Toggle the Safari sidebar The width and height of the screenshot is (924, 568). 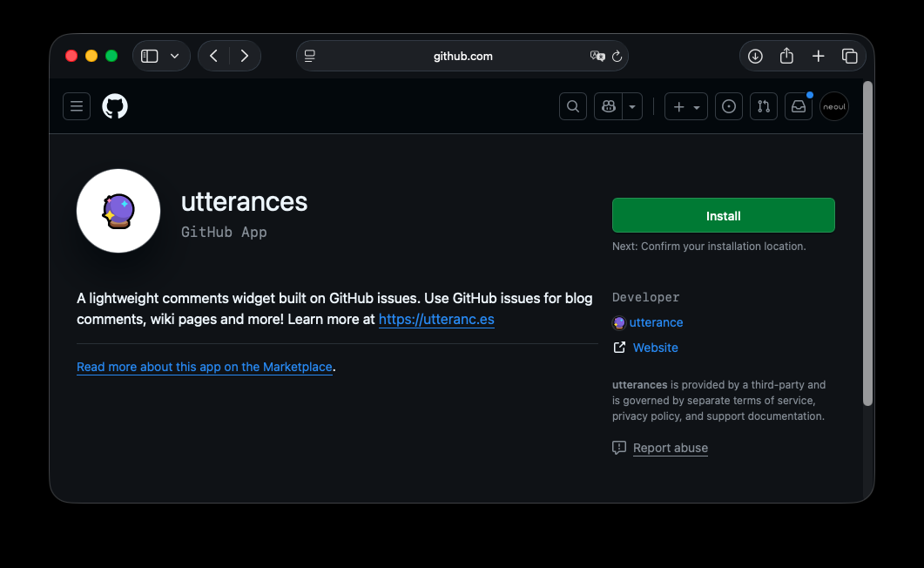(150, 56)
